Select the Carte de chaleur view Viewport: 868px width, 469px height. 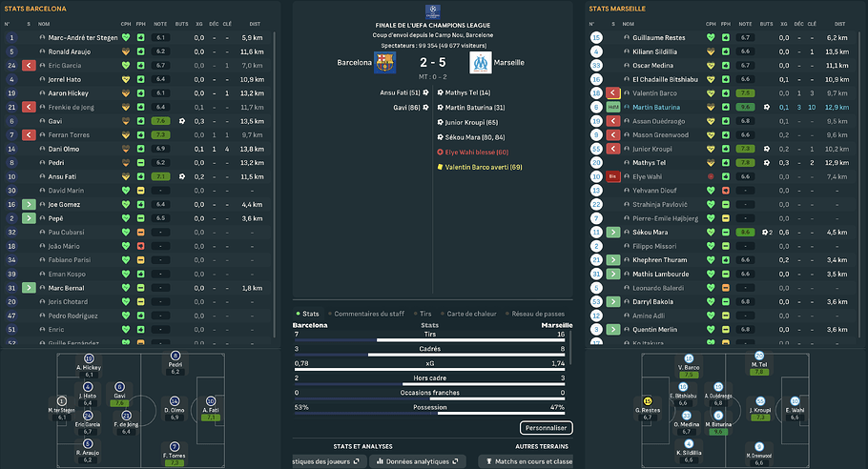coord(468,314)
